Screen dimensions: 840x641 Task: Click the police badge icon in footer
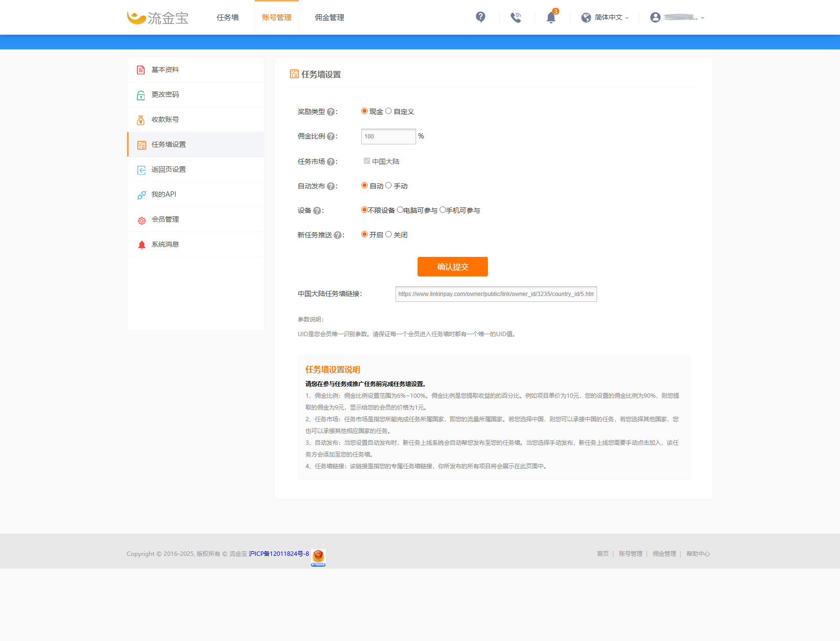pos(318,556)
